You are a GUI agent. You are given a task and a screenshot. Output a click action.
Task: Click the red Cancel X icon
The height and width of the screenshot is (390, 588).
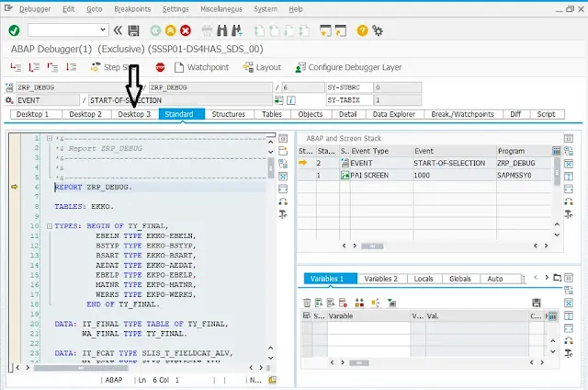186,30
